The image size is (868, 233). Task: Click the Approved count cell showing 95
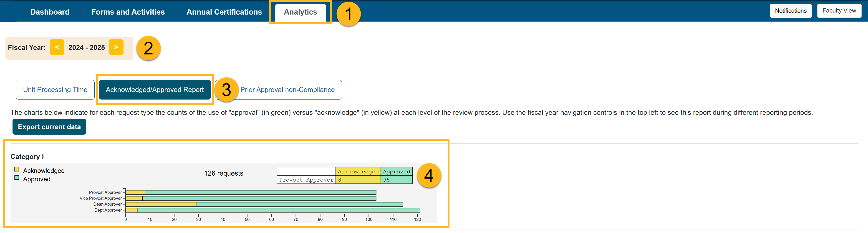(x=396, y=180)
